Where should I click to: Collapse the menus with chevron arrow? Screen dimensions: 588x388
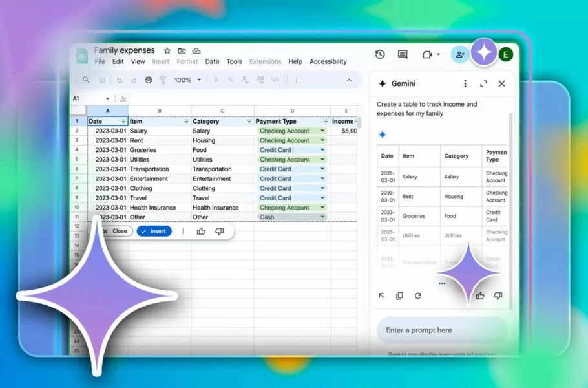349,80
